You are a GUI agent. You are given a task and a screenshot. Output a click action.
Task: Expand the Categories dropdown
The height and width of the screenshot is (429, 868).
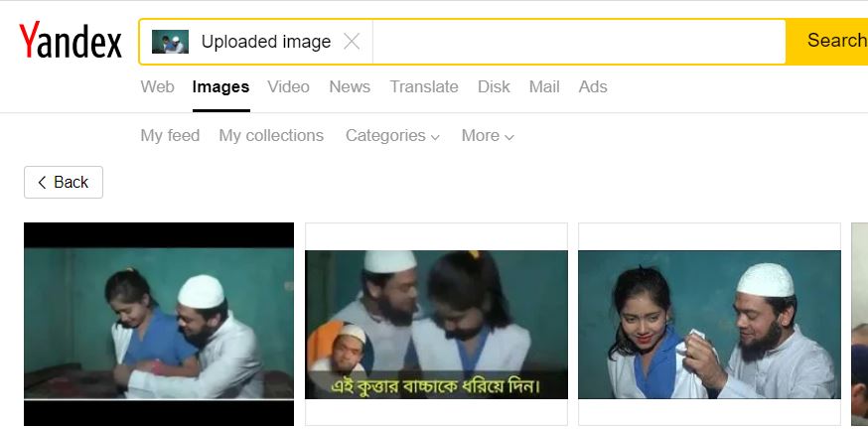[392, 136]
